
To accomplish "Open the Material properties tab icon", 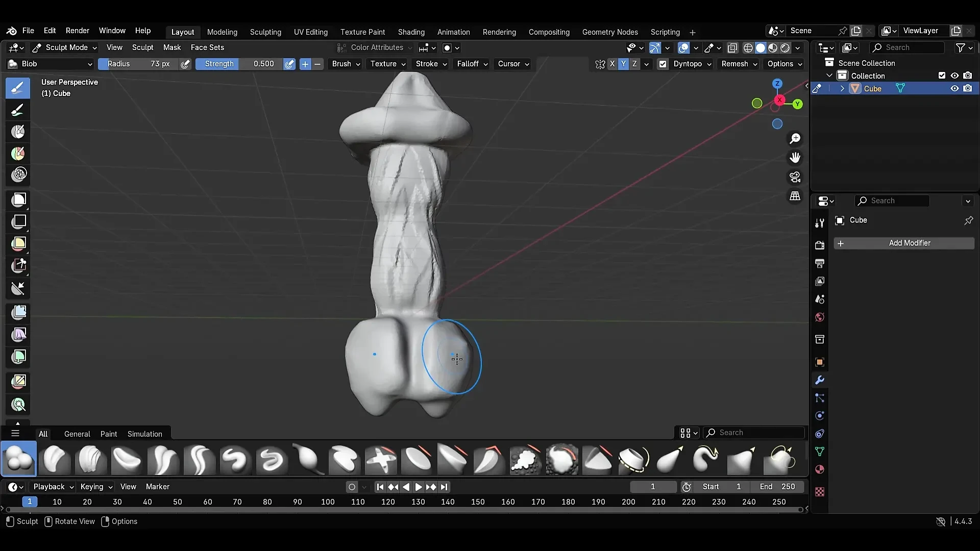I will 820,469.
